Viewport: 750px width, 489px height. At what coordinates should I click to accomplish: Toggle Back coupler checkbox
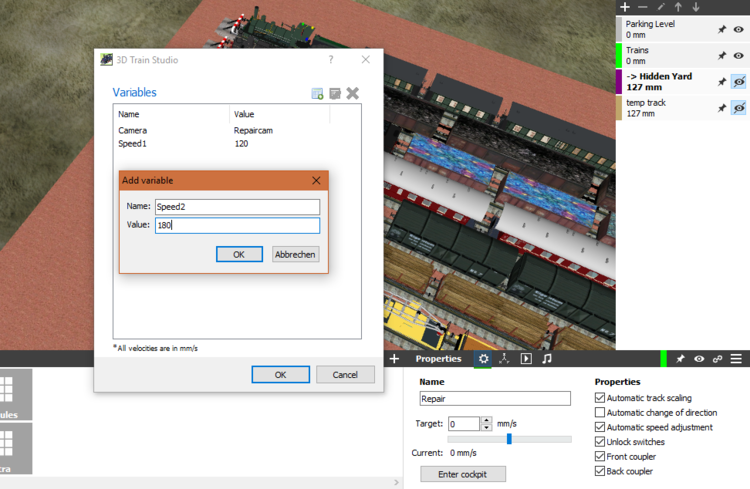coord(600,471)
